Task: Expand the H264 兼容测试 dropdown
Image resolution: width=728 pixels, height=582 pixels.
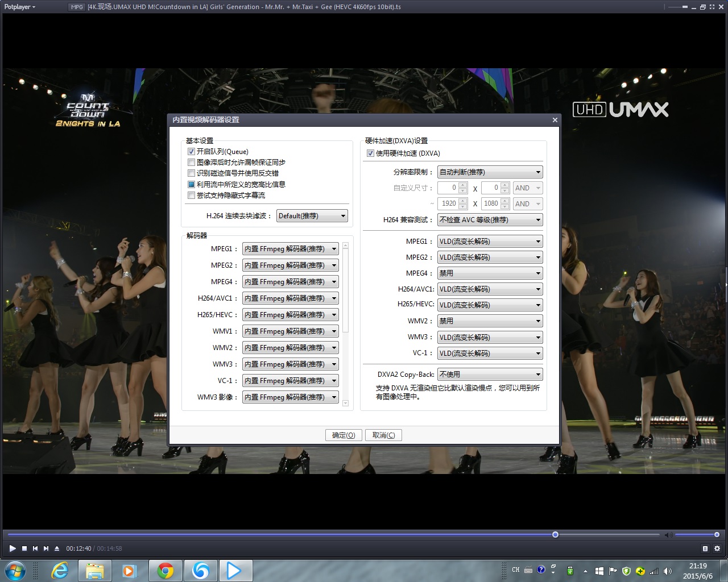Action: (490, 220)
